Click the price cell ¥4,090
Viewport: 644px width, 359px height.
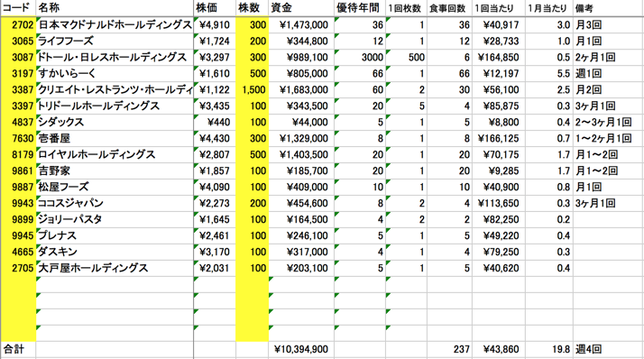[215, 188]
